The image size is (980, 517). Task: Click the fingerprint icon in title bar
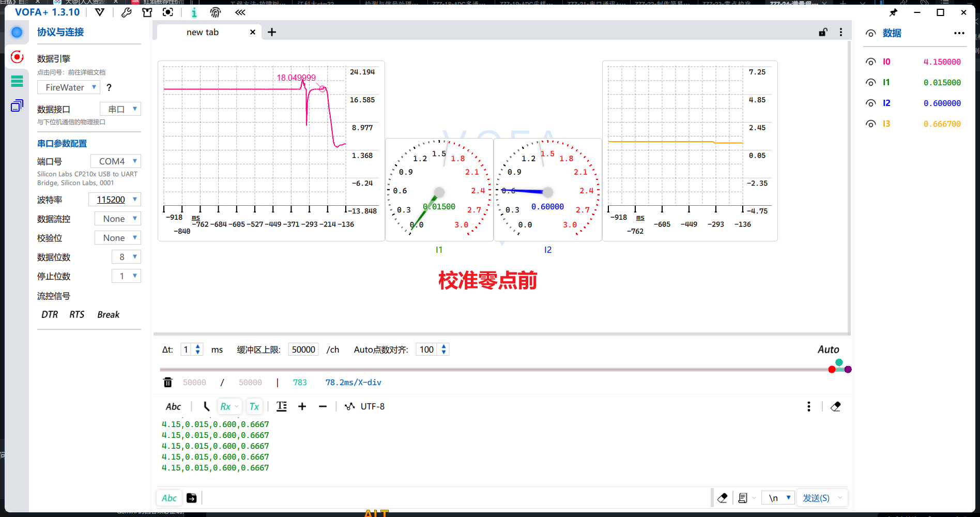(216, 12)
